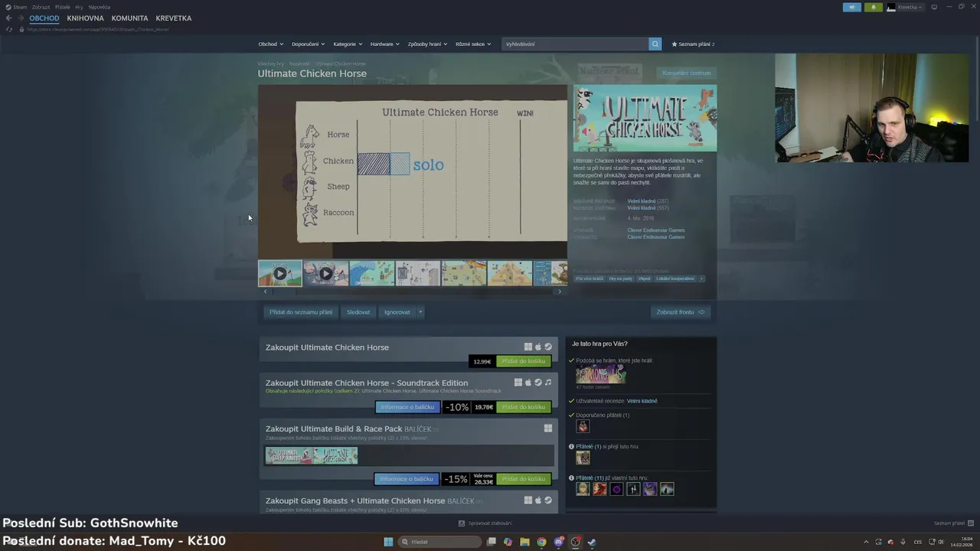Image resolution: width=980 pixels, height=551 pixels.
Task: Expand the Hardware dropdown
Action: tap(385, 44)
